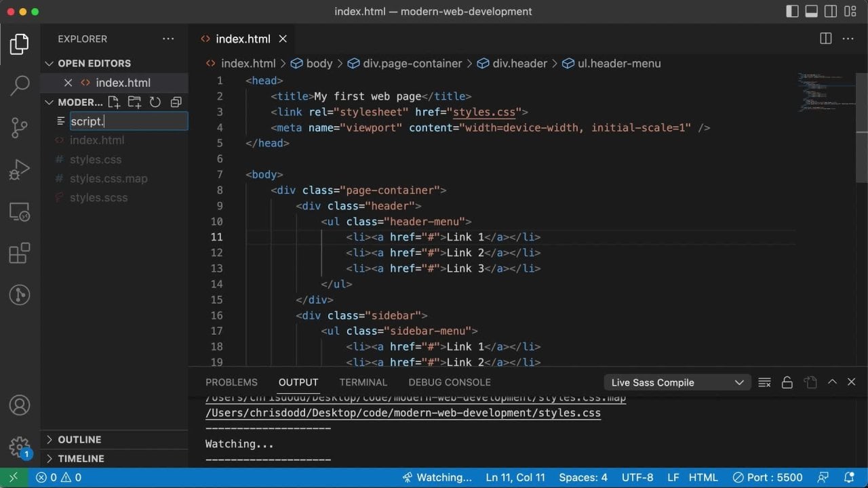The width and height of the screenshot is (868, 488).
Task: Expand the Timeline section
Action: point(81,458)
